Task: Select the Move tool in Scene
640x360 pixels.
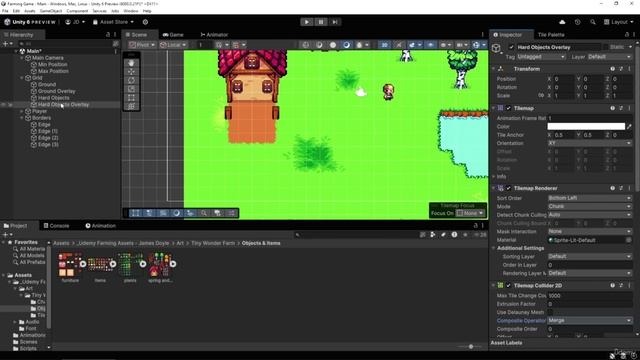Action: [131, 71]
